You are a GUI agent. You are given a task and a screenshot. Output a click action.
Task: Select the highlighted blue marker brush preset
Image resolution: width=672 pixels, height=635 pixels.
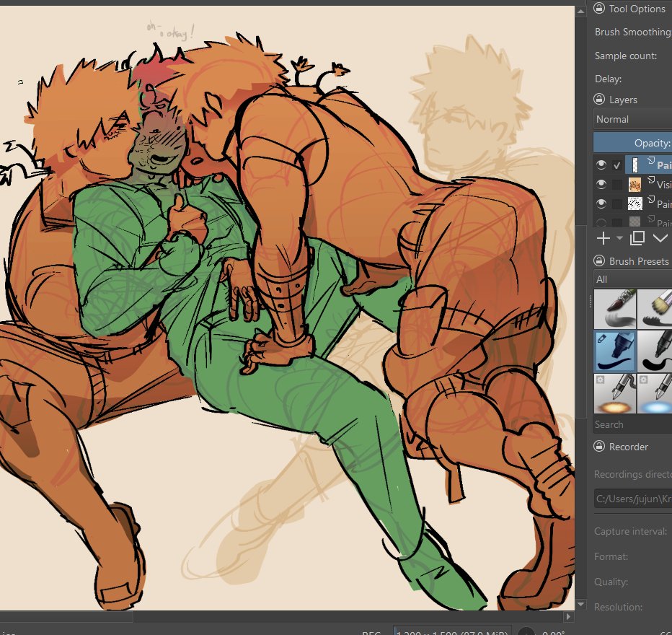coord(615,350)
